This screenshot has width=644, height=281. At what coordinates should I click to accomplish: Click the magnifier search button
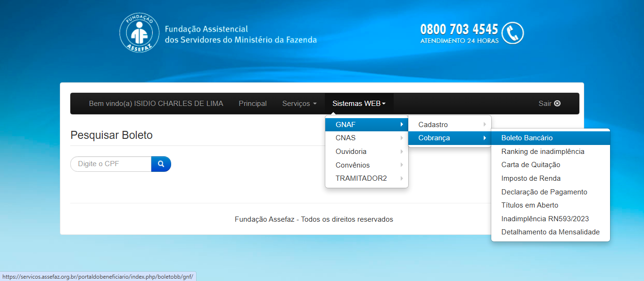pyautogui.click(x=161, y=164)
